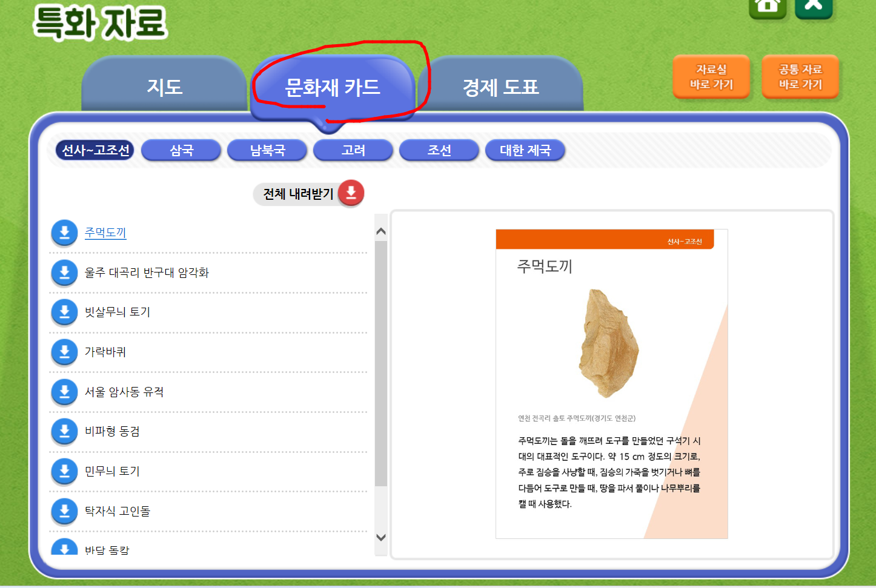This screenshot has width=876, height=588.
Task: Click the 가락바퀴 list entry
Action: tap(105, 352)
